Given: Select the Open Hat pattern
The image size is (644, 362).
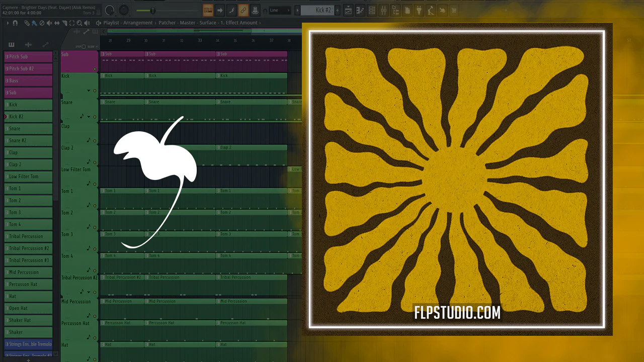Looking at the screenshot, I should (x=28, y=308).
